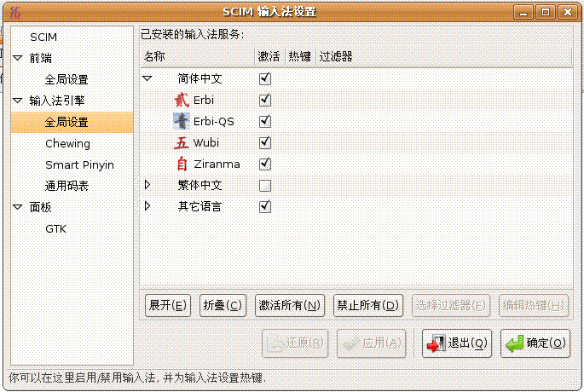Select the Erbi row name
This screenshot has height=392, width=584.
pos(204,100)
